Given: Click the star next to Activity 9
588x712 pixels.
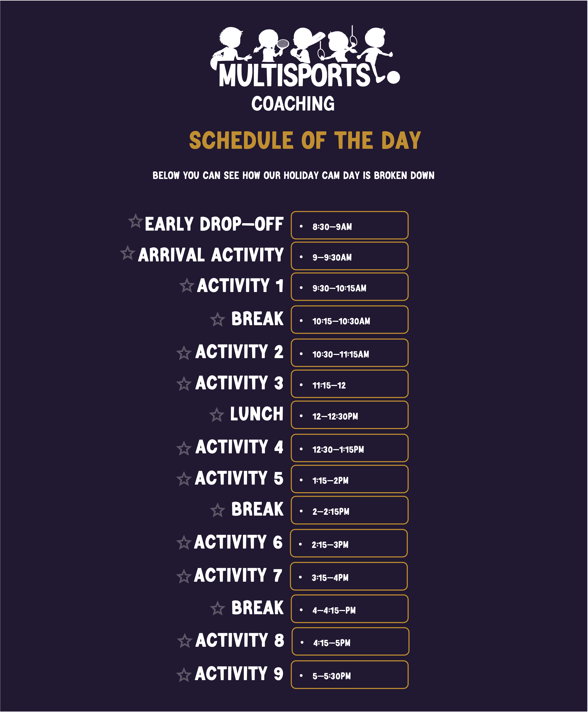Looking at the screenshot, I should [184, 675].
